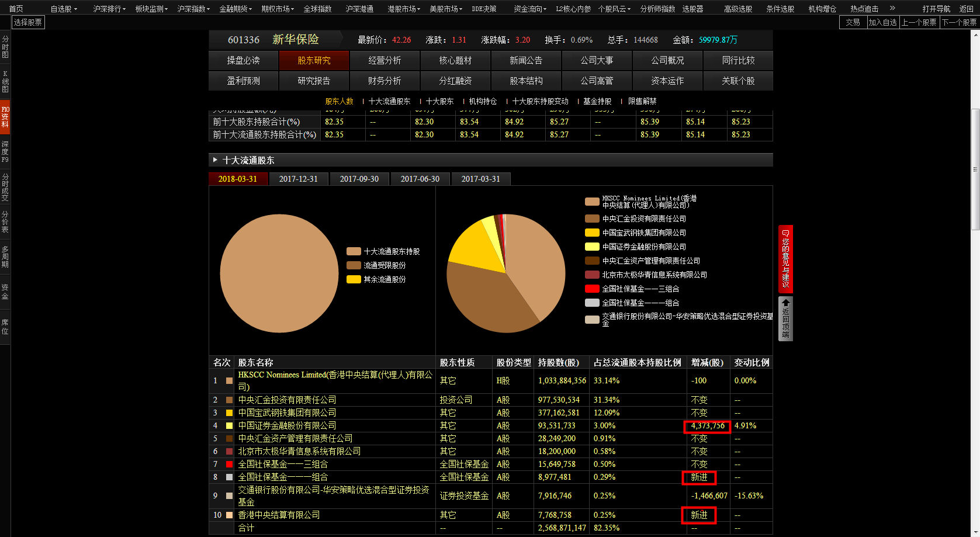Click the 中国宝武钢铁集团 legend color swatch
The image size is (980, 537).
tap(592, 233)
